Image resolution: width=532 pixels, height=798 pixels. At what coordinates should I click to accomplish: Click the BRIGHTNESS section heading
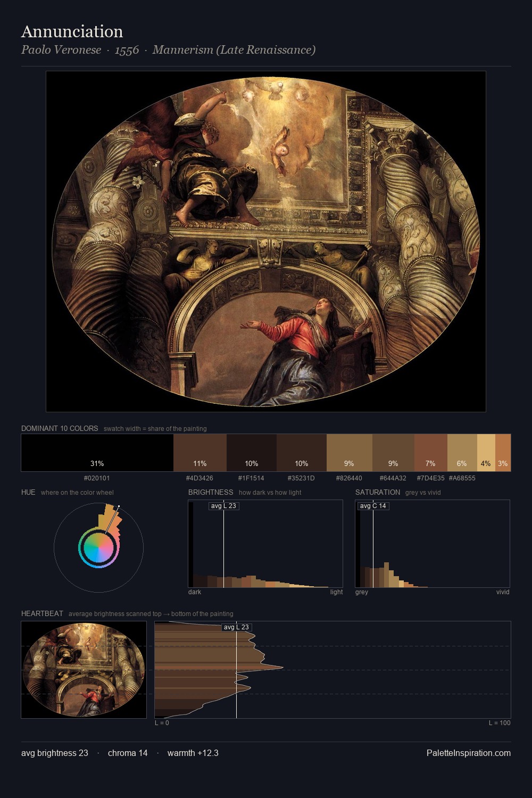pos(211,492)
